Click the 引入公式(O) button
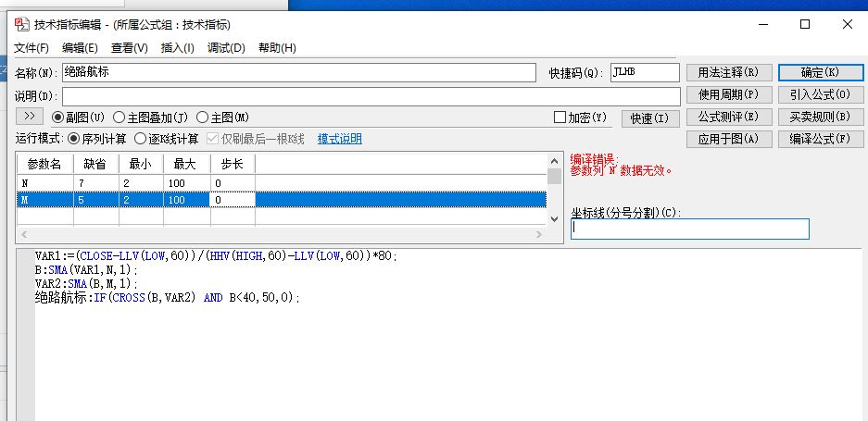868x421 pixels. click(x=821, y=94)
